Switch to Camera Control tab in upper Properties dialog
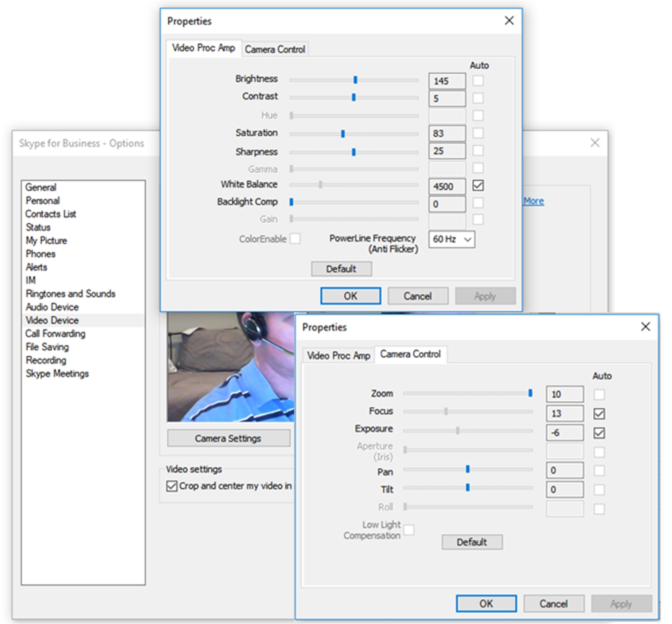Viewport: 672px width, 624px height. tap(275, 49)
